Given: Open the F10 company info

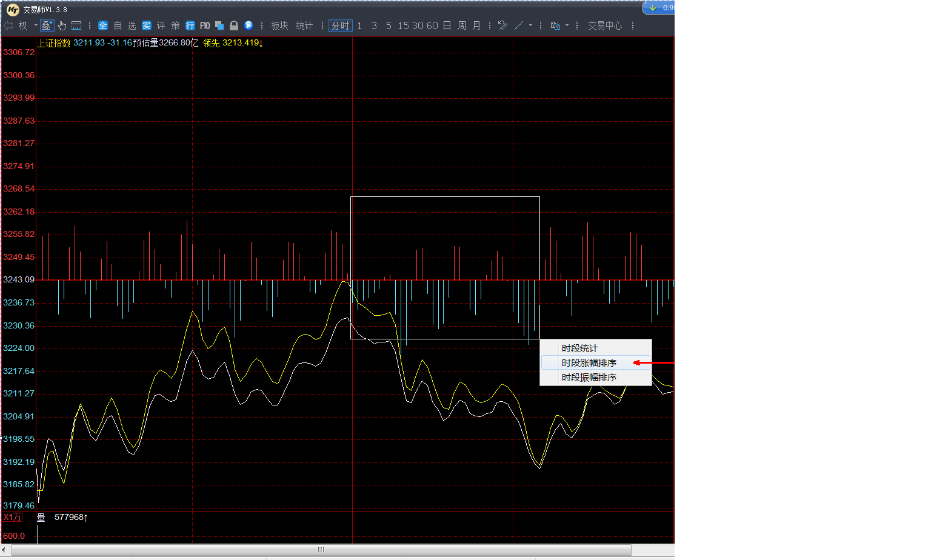Looking at the screenshot, I should click(205, 25).
